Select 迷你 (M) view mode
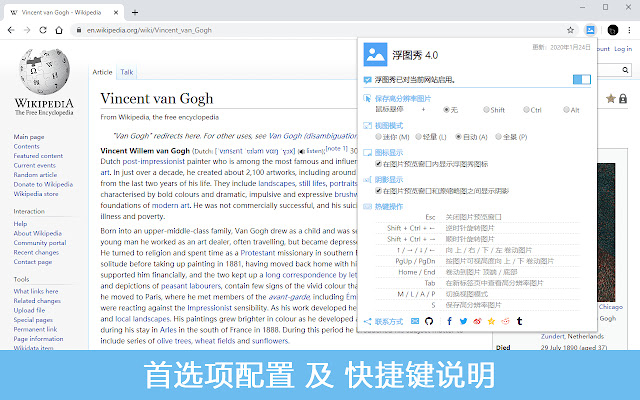 click(378, 137)
